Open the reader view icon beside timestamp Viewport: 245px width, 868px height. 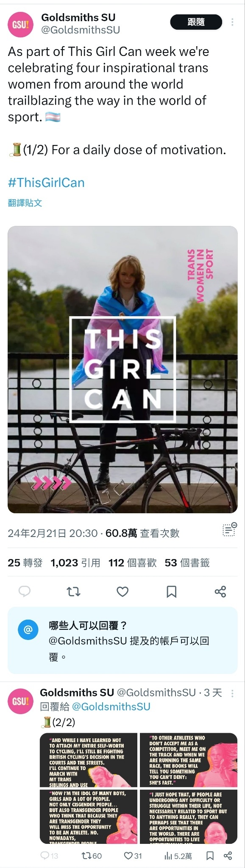[x=230, y=529]
